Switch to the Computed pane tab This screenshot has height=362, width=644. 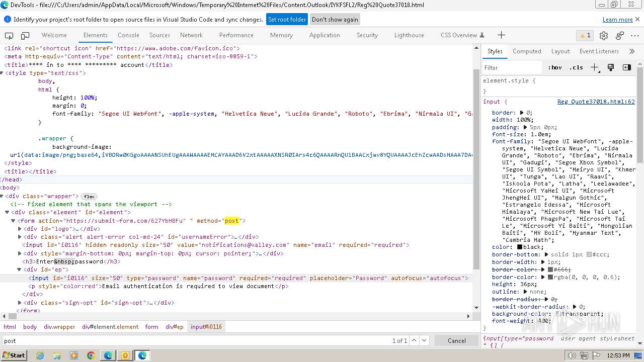[x=527, y=51]
